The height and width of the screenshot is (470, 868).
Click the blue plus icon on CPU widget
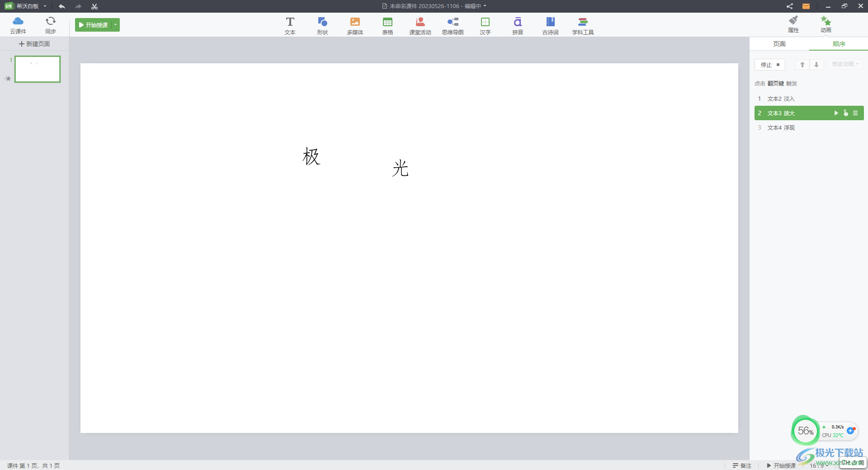pos(850,431)
